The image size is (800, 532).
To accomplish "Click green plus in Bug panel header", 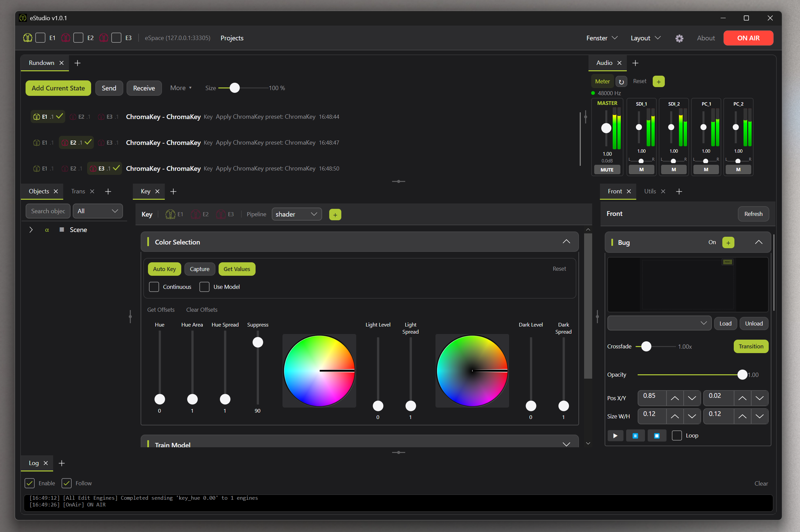I will pos(728,242).
